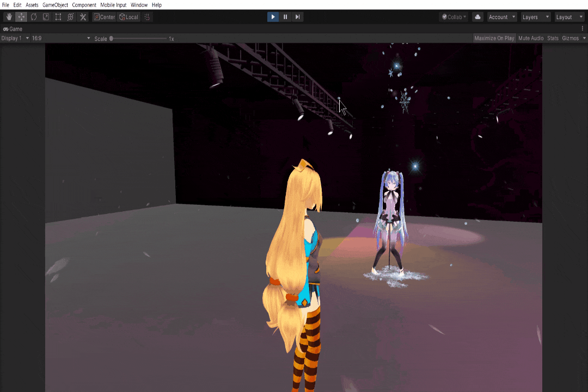Toggle Gizmos in Game view
This screenshot has width=588, height=392.
pos(571,38)
